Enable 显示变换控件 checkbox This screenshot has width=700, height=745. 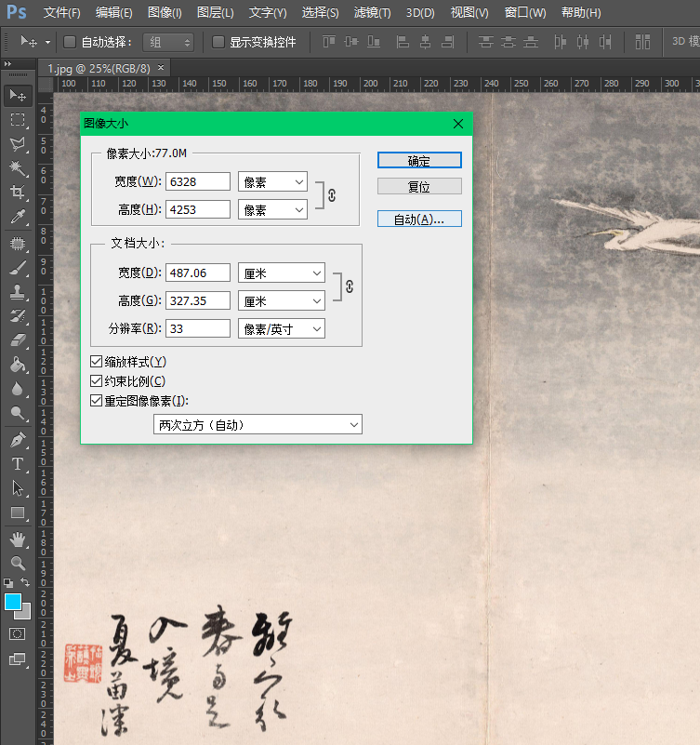pos(218,42)
